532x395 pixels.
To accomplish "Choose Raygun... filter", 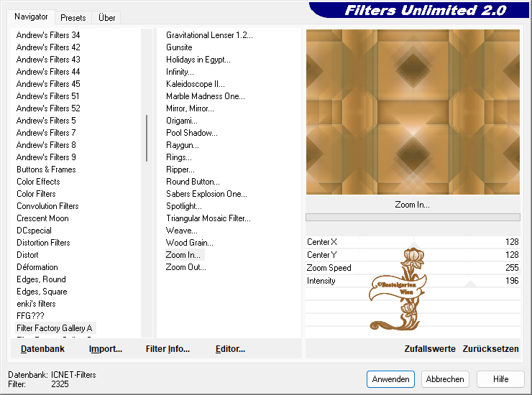I will [x=183, y=145].
